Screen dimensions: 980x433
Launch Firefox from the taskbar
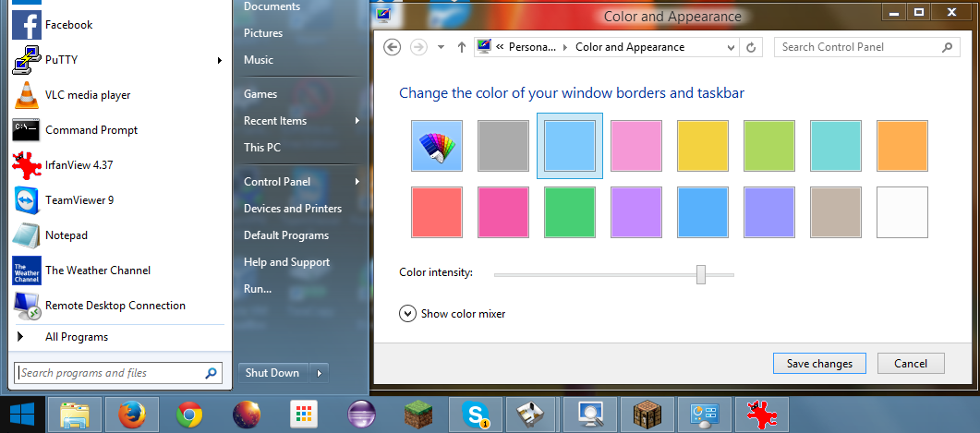[x=132, y=415]
